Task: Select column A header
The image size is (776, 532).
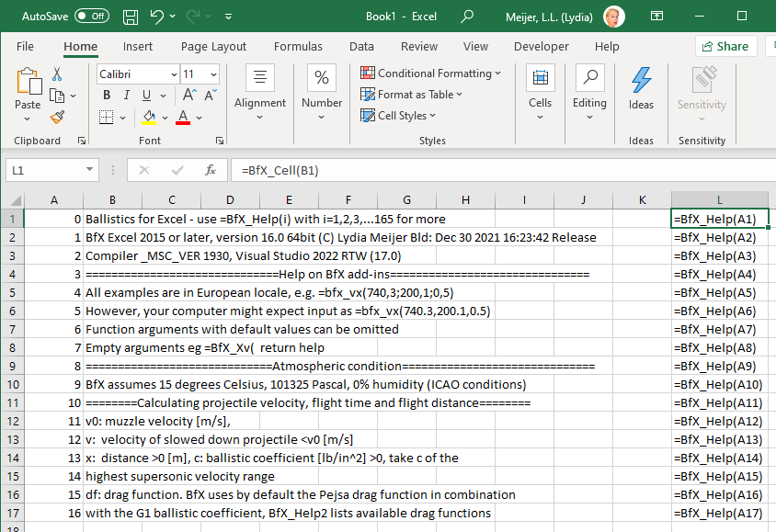Action: coord(54,199)
